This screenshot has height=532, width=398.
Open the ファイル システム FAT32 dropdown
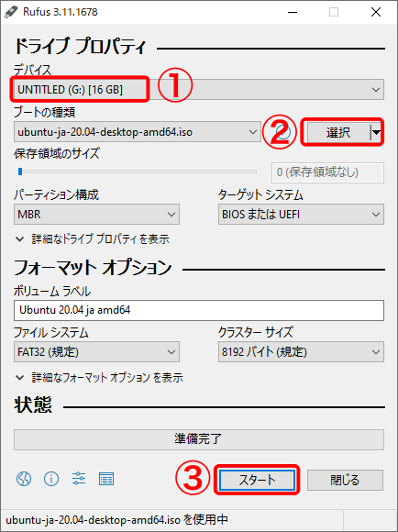point(96,352)
